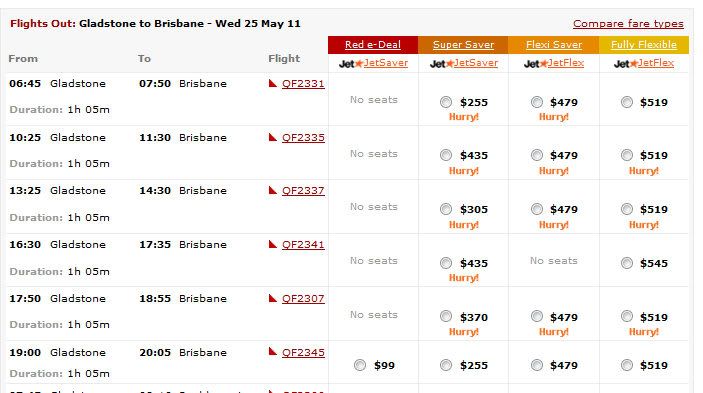Click the JetSaver link under Super Saver
The image size is (703, 393).
[x=476, y=63]
